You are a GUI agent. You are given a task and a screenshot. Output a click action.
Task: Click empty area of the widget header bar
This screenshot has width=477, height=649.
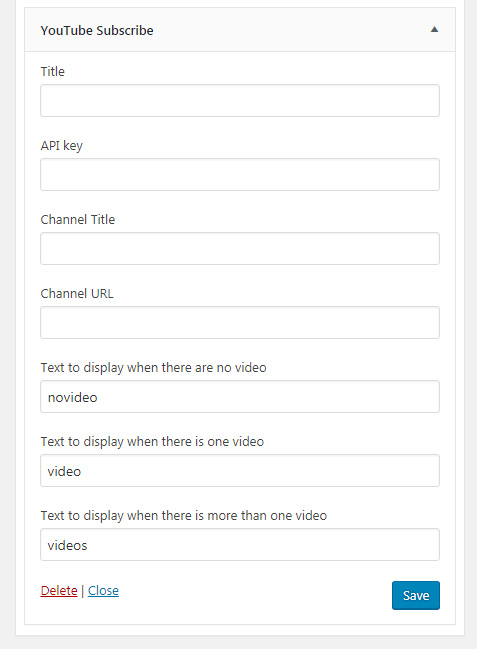click(x=290, y=30)
